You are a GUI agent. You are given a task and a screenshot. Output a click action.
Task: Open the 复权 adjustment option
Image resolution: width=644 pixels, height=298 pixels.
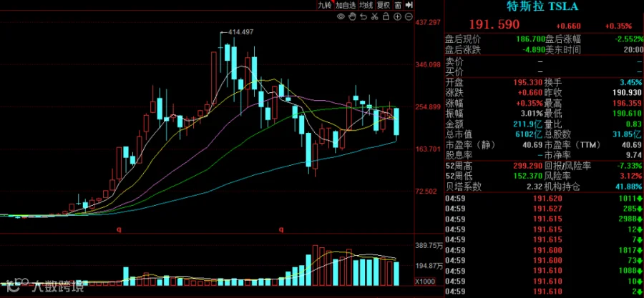click(x=384, y=5)
